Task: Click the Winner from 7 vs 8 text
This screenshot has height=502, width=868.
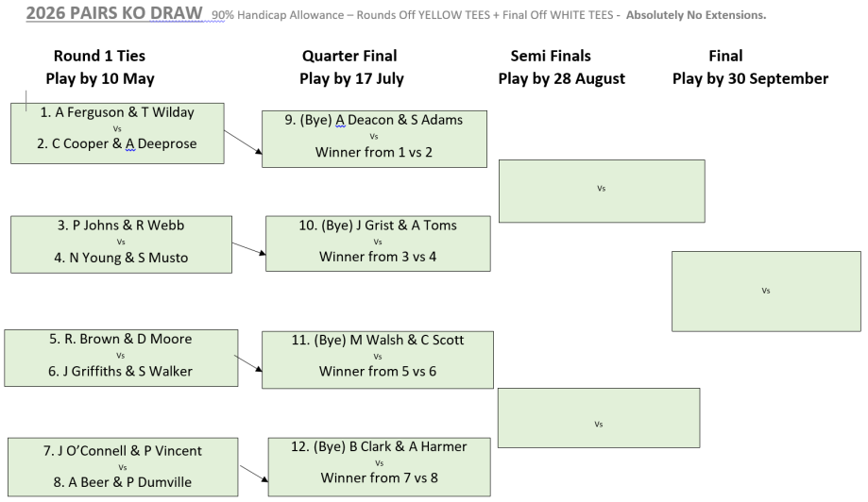Action: click(380, 478)
